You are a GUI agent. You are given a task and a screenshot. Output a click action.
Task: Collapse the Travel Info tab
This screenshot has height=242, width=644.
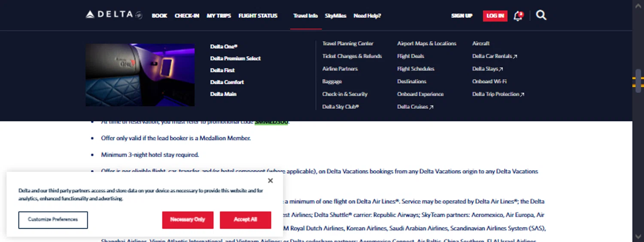(306, 15)
